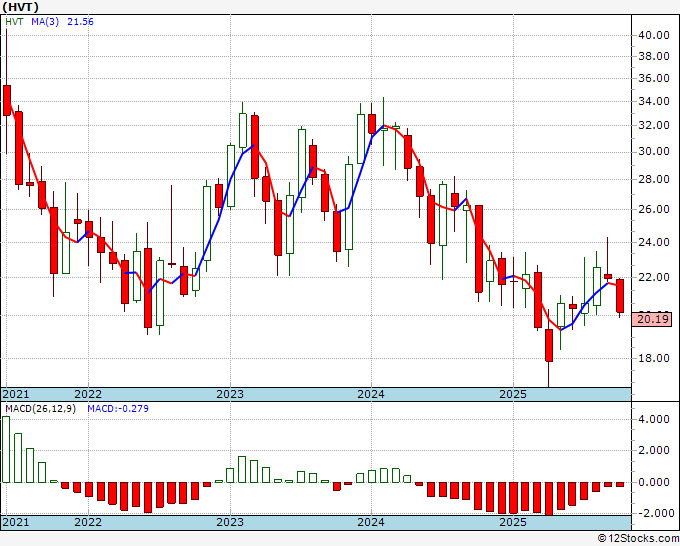Click the MACD:-0.279 value readout
The width and height of the screenshot is (680, 546).
(118, 409)
